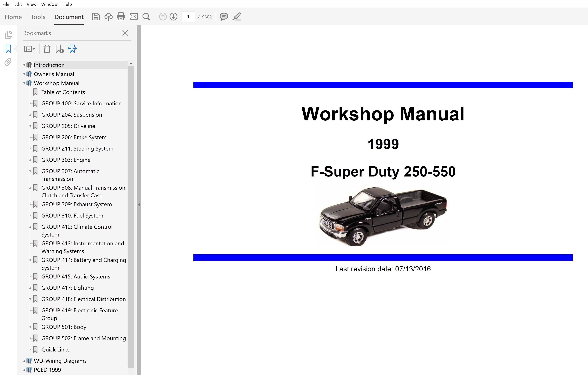Toggle the Bookmarks sidebar panel
The height and width of the screenshot is (375, 588).
coord(8,49)
